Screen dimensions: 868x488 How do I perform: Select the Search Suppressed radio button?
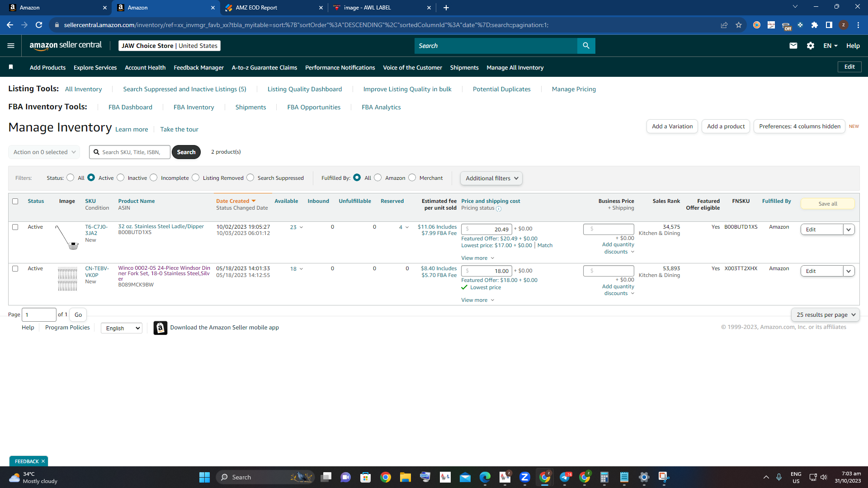pyautogui.click(x=250, y=178)
